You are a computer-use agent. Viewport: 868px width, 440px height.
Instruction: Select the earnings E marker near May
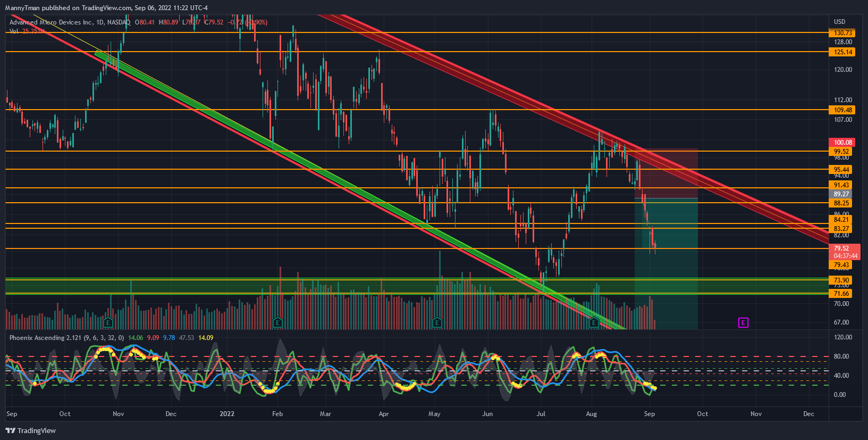(437, 322)
